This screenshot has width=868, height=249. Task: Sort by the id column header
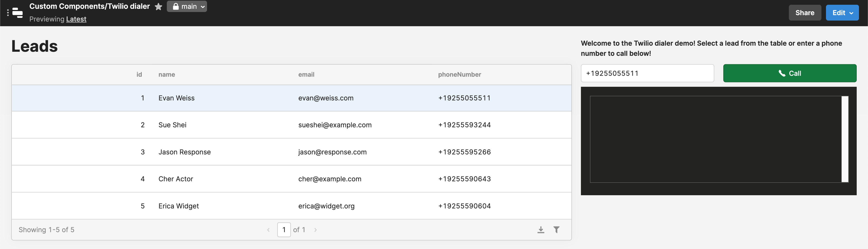pyautogui.click(x=139, y=75)
